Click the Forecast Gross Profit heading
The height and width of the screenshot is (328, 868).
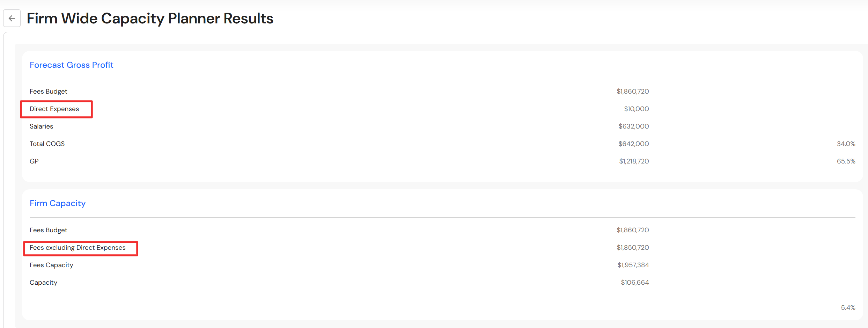pyautogui.click(x=71, y=65)
